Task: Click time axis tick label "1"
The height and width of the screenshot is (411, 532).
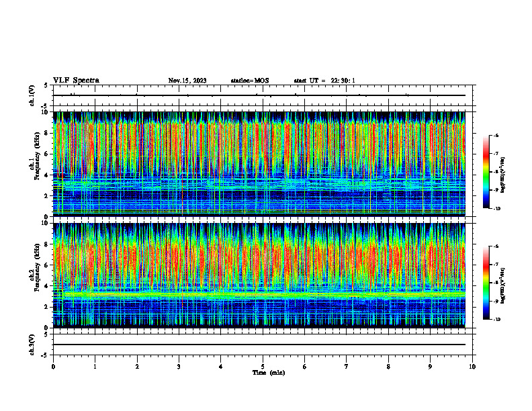Action: (95, 367)
